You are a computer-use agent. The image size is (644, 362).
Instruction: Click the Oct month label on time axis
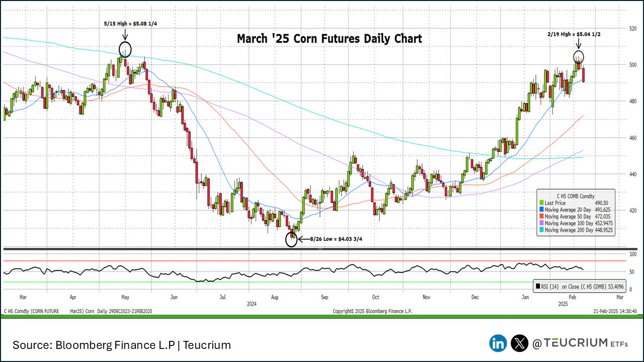coord(375,297)
